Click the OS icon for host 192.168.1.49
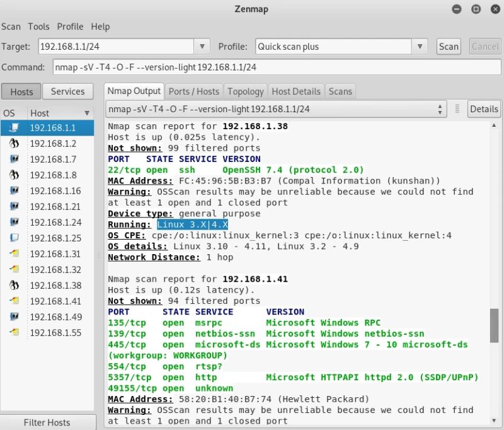Viewport: 504px width, 430px height. tap(14, 317)
